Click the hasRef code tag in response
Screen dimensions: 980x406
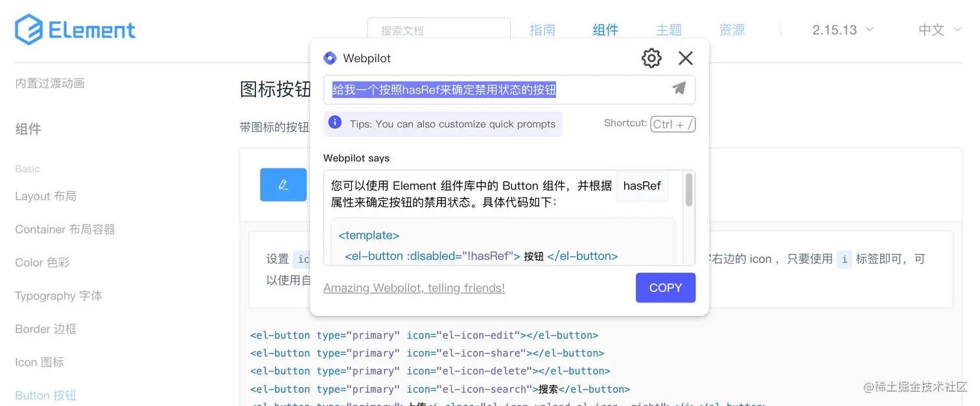pos(642,186)
